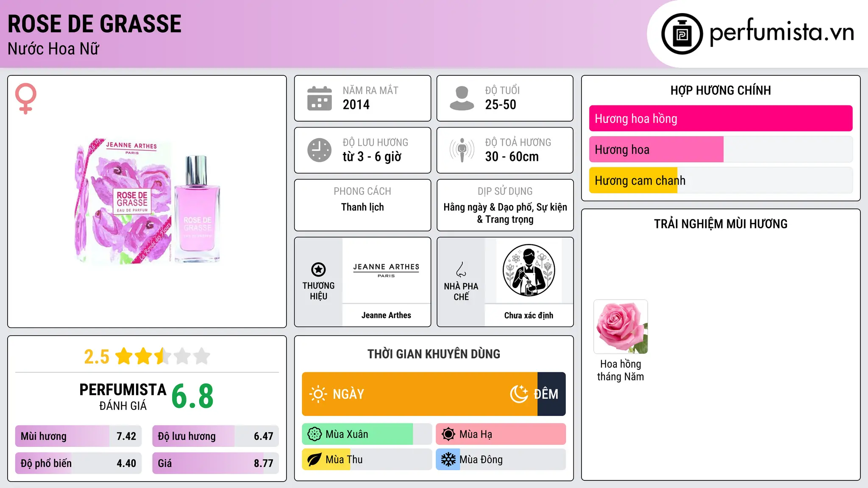Click the perfumista.vn perfume bottle logo icon
This screenshot has width=868, height=488.
[x=682, y=34]
